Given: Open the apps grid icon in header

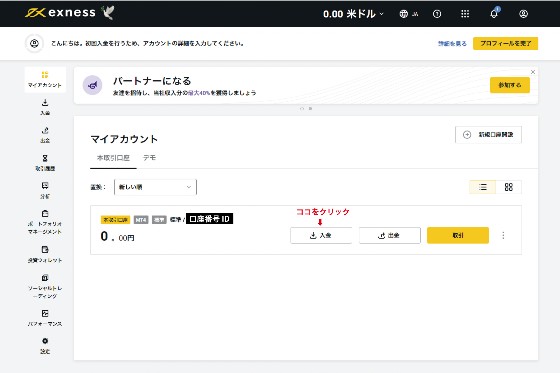Looking at the screenshot, I should (465, 14).
